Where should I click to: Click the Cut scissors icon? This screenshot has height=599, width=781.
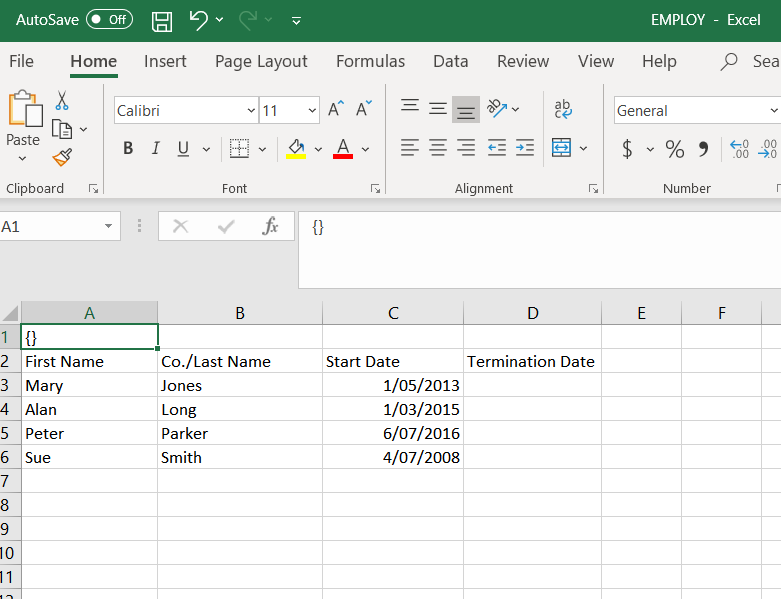pyautogui.click(x=62, y=101)
